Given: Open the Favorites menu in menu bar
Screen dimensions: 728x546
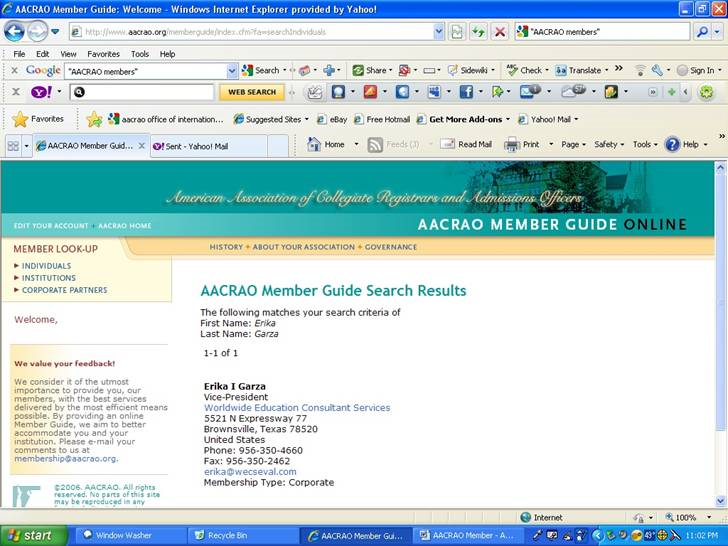Looking at the screenshot, I should (x=104, y=54).
